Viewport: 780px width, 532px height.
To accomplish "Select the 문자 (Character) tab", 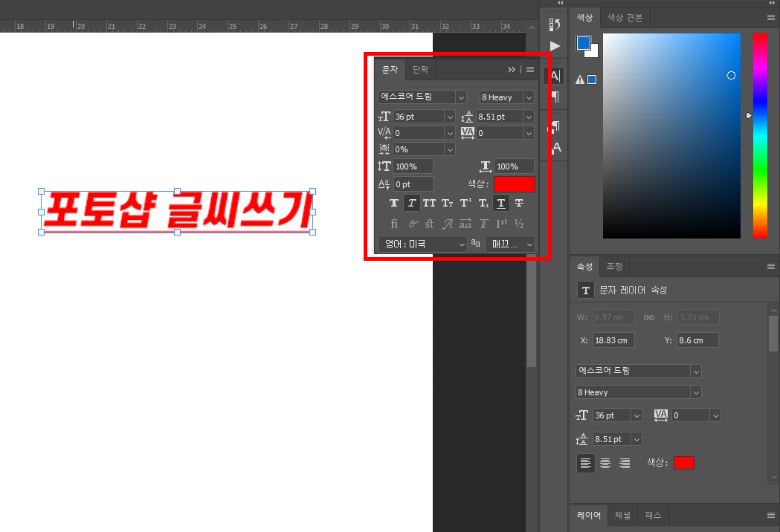I will click(x=390, y=70).
